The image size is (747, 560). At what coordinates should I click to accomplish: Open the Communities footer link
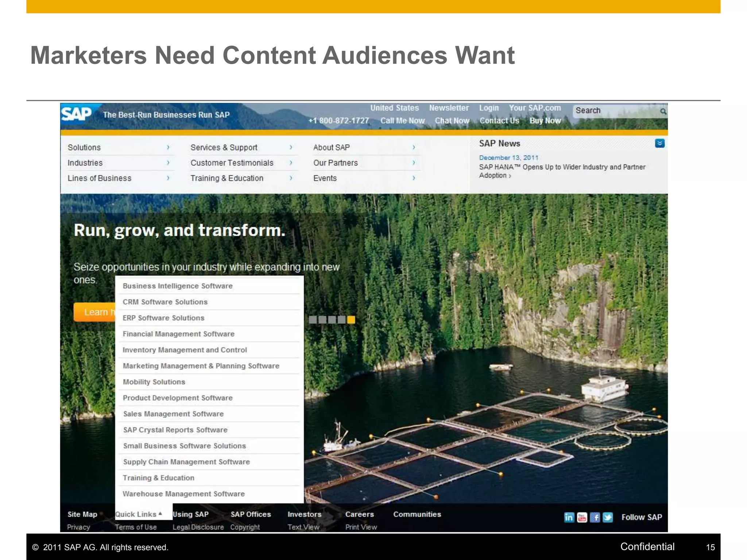(x=417, y=514)
